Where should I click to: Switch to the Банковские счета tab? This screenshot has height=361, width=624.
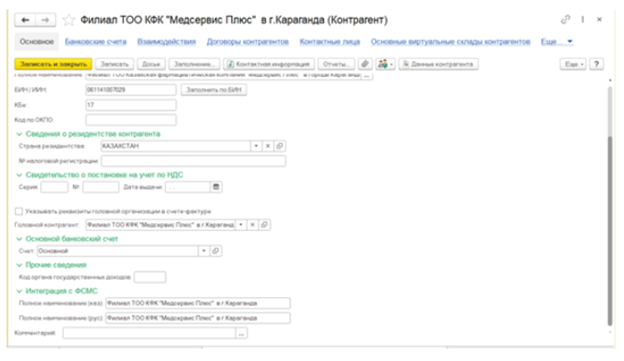96,41
